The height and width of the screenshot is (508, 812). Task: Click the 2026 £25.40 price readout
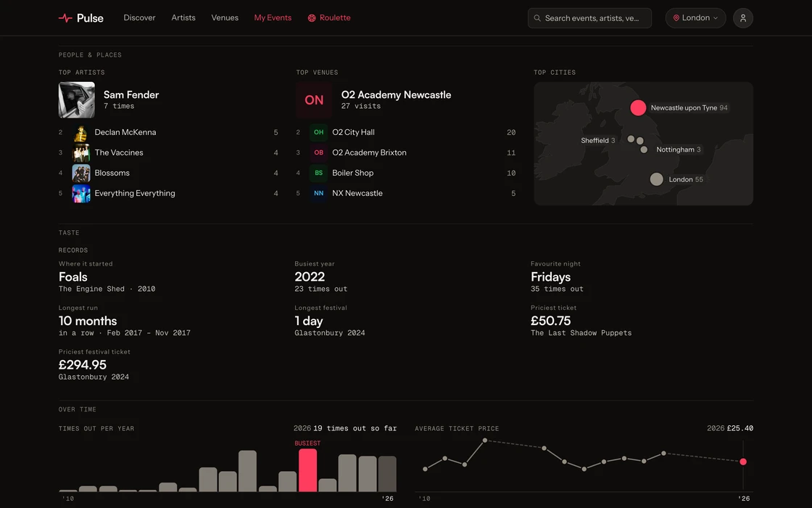tap(730, 428)
